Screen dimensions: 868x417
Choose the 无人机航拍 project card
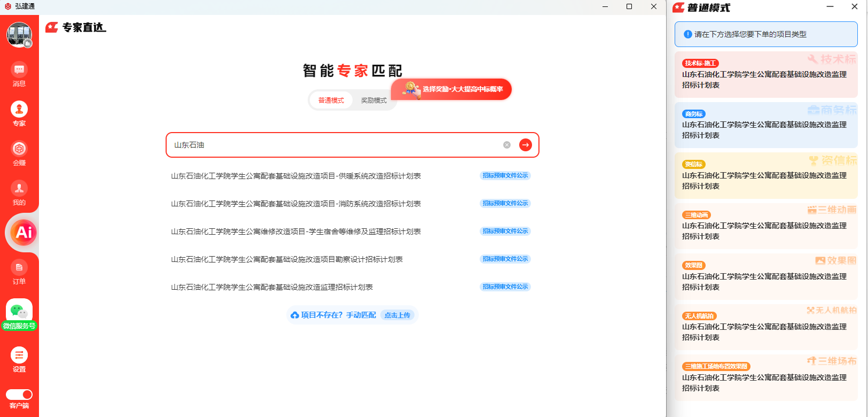pyautogui.click(x=766, y=327)
